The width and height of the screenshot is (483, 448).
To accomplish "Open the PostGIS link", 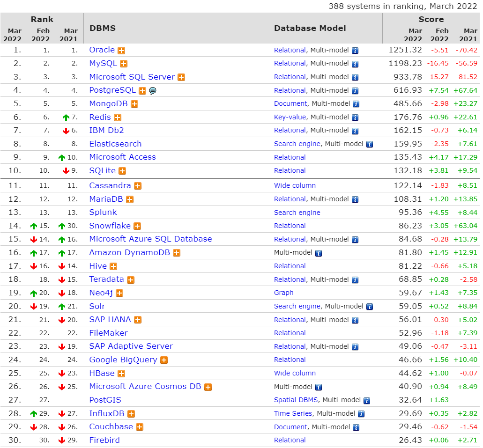I will [x=105, y=400].
